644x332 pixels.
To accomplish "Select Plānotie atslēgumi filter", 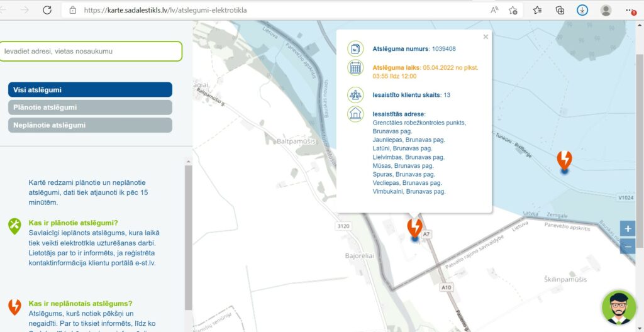I will tap(90, 108).
